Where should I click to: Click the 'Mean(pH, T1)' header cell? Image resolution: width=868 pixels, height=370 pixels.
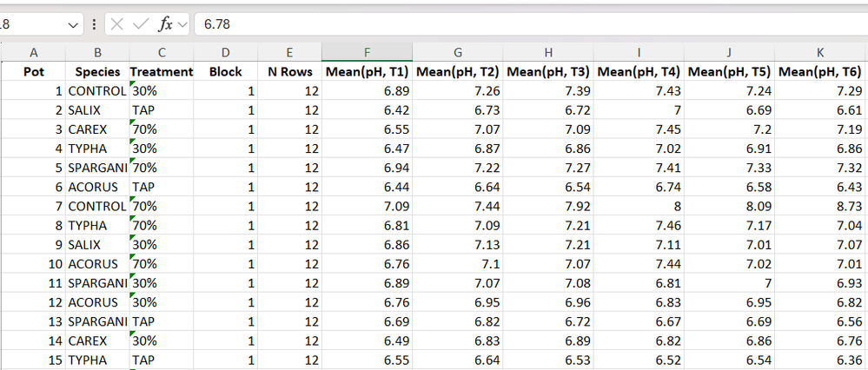367,71
